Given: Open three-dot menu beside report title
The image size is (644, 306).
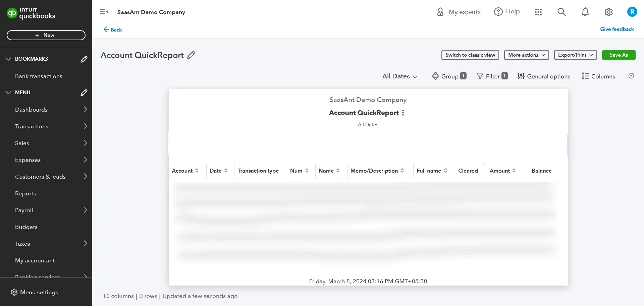Looking at the screenshot, I should tap(403, 113).
